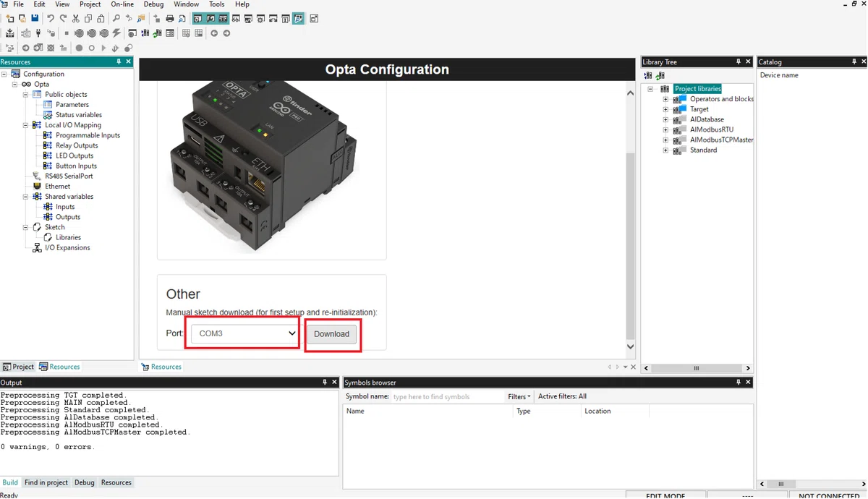Click the Print icon in the toolbar
The width and height of the screenshot is (868, 499).
(170, 18)
